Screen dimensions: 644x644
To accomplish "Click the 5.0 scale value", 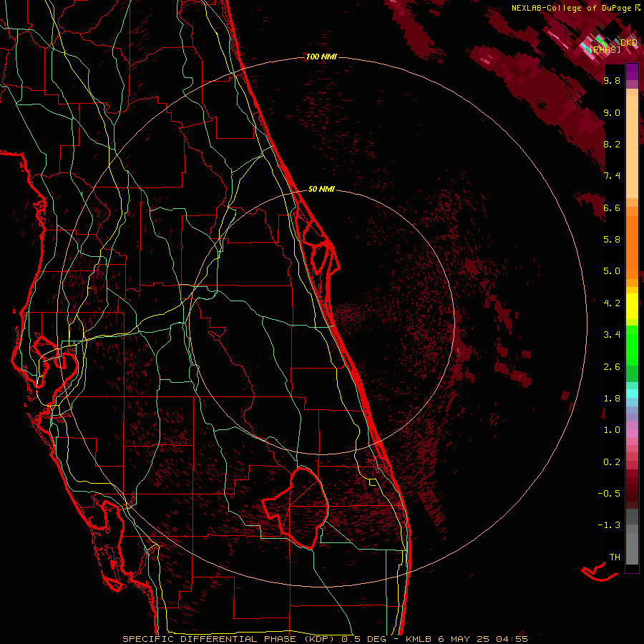I will point(612,271).
